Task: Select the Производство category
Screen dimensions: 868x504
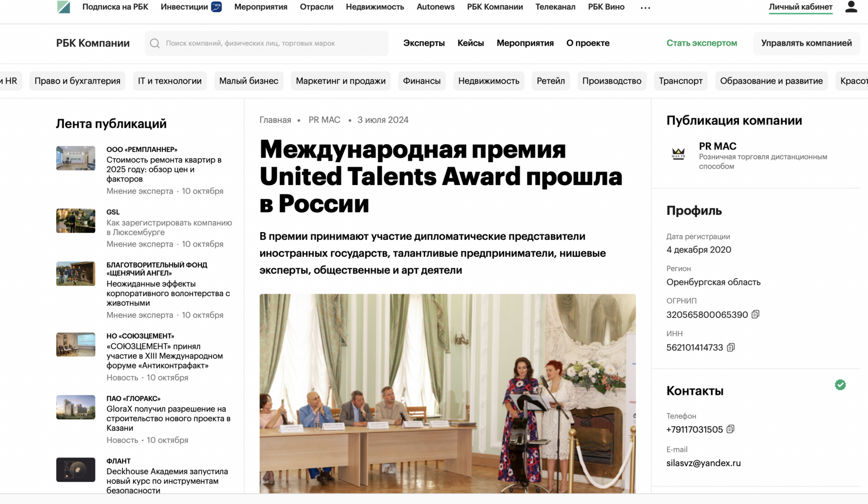Action: point(612,81)
